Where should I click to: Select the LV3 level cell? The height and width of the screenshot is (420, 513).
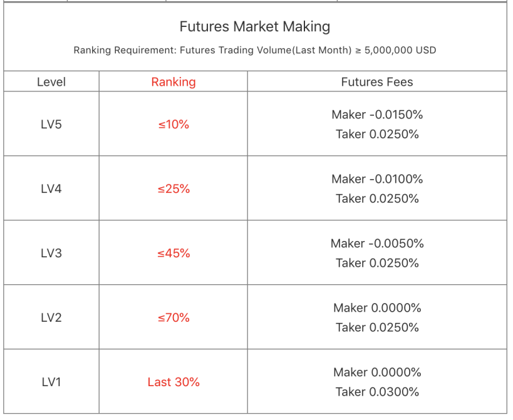(51, 253)
